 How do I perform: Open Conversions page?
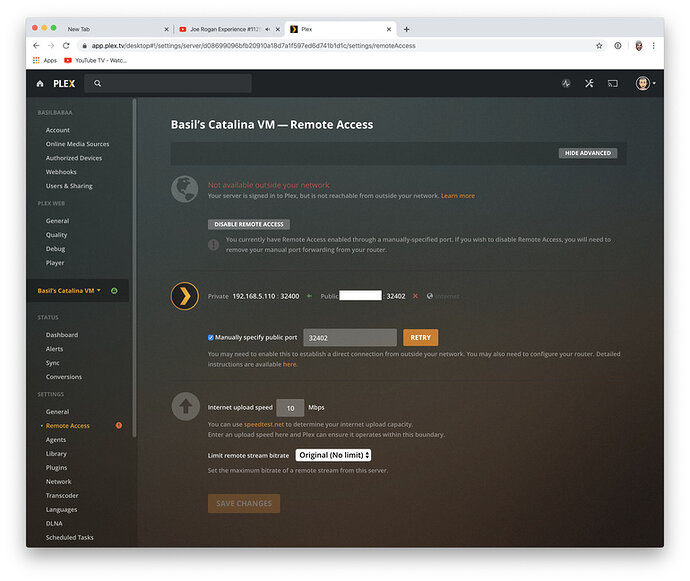[64, 377]
